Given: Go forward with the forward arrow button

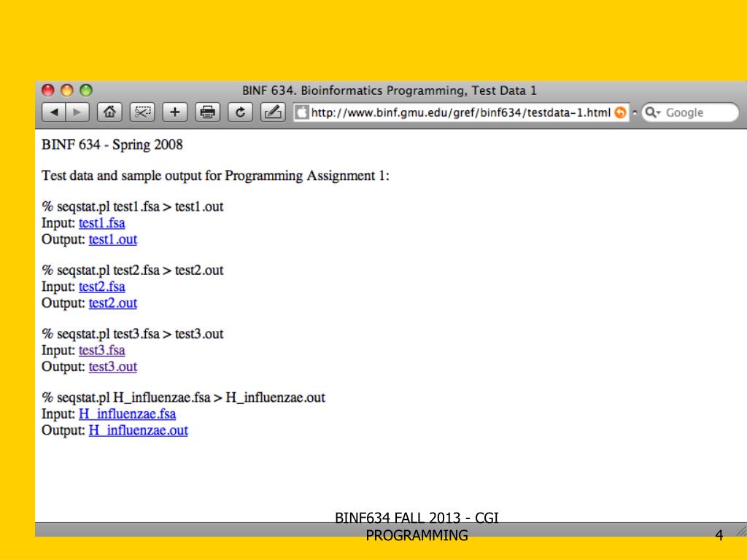Looking at the screenshot, I should click(x=77, y=112).
